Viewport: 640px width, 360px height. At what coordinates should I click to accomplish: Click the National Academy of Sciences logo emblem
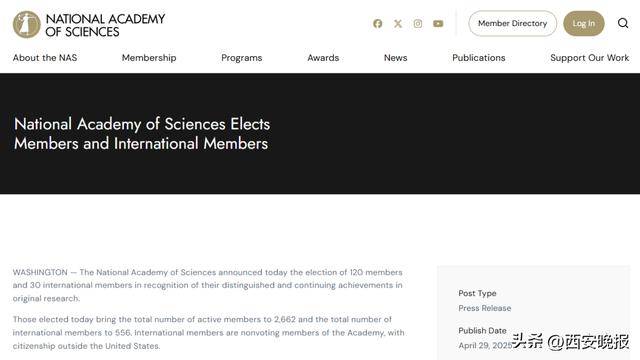click(x=27, y=24)
